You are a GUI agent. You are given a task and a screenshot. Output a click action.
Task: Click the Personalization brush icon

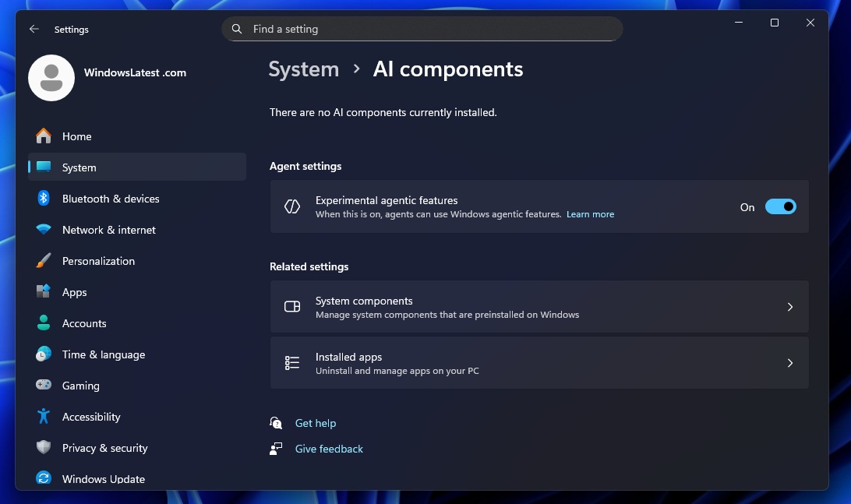(x=44, y=261)
